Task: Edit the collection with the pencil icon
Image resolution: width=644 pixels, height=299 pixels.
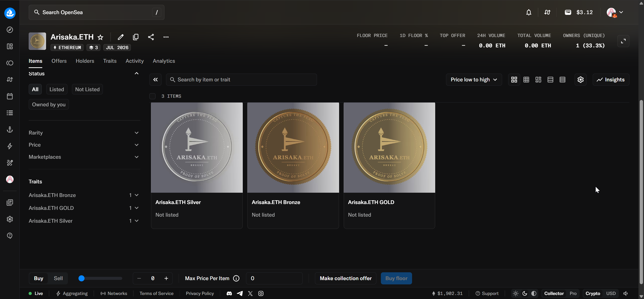Action: (x=121, y=37)
